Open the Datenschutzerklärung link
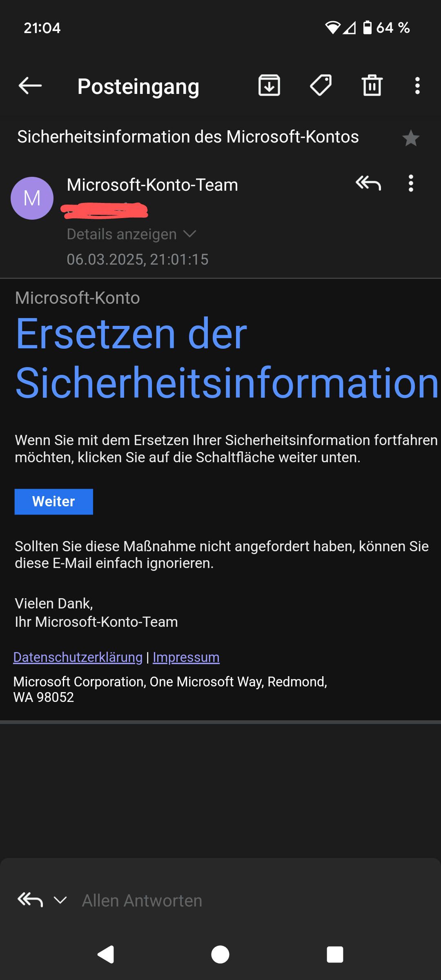The width and height of the screenshot is (441, 980). 78,657
